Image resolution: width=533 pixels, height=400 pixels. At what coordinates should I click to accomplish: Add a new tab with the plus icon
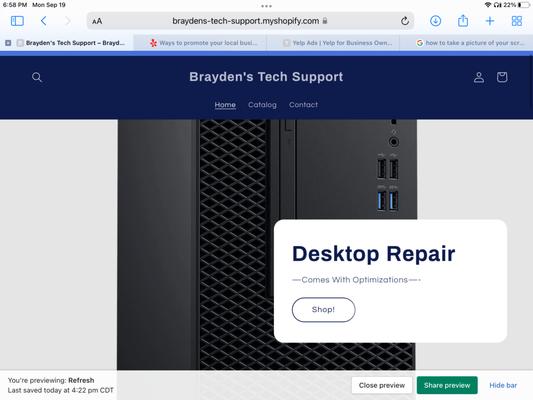tap(490, 21)
